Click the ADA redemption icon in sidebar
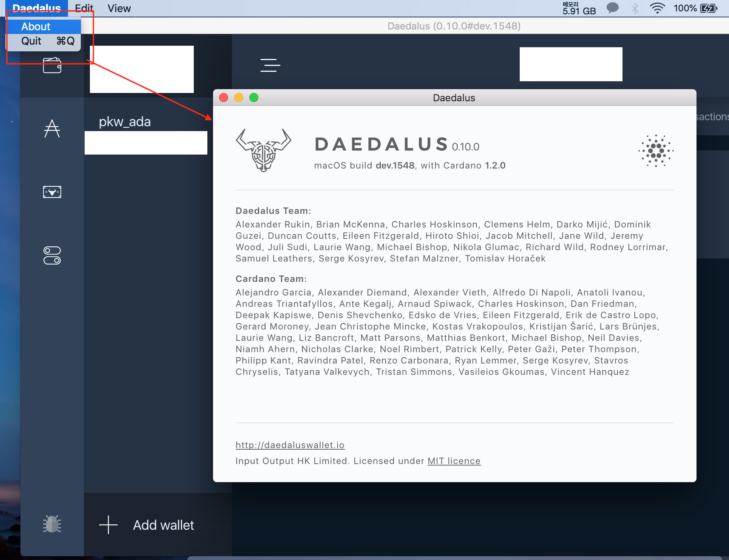 pyautogui.click(x=52, y=129)
